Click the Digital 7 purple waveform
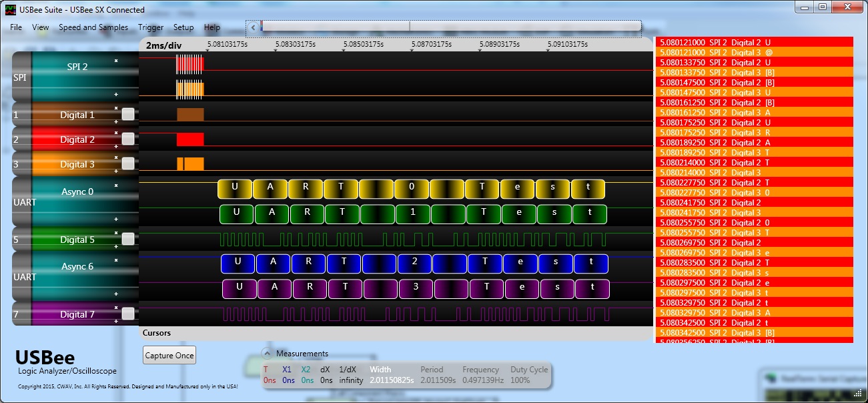The image size is (868, 403). click(416, 314)
